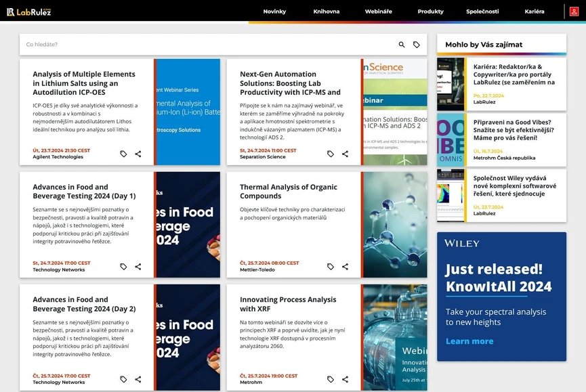Click date 'Čt, 25.7.2024 19:00 CEST'
Image resolution: width=586 pixels, height=392 pixels.
coord(269,376)
